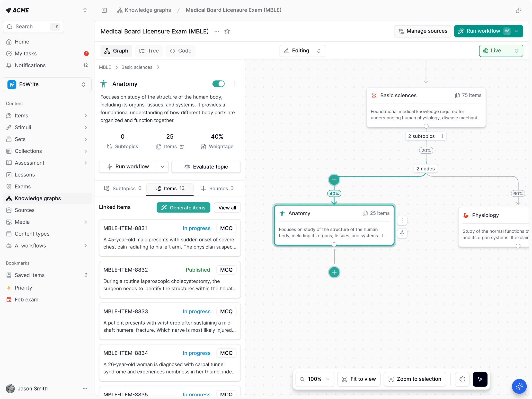Open external link icon next to Items count

(x=182, y=147)
